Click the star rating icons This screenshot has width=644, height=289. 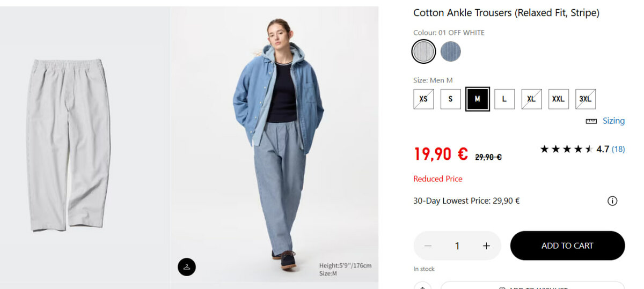pyautogui.click(x=566, y=149)
